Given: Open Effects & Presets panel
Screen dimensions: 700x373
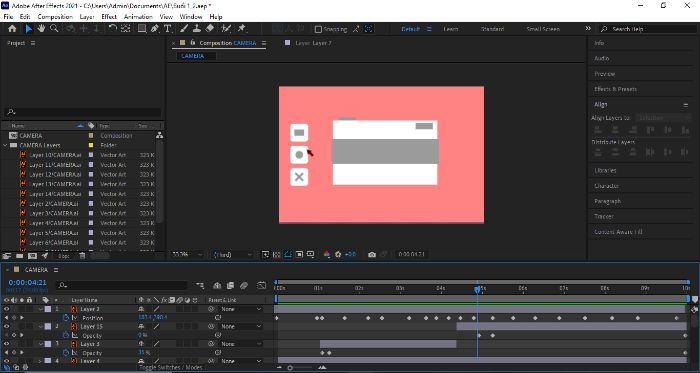Looking at the screenshot, I should pyautogui.click(x=615, y=89).
